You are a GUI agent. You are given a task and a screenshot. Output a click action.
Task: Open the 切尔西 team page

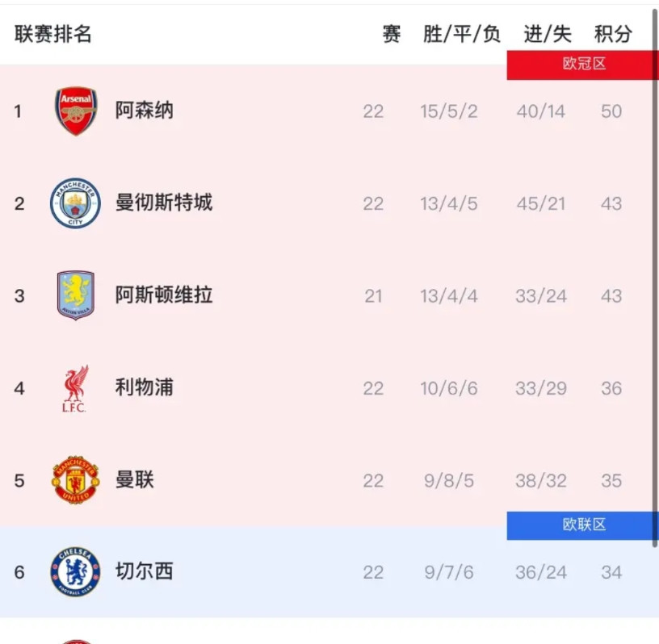[145, 571]
